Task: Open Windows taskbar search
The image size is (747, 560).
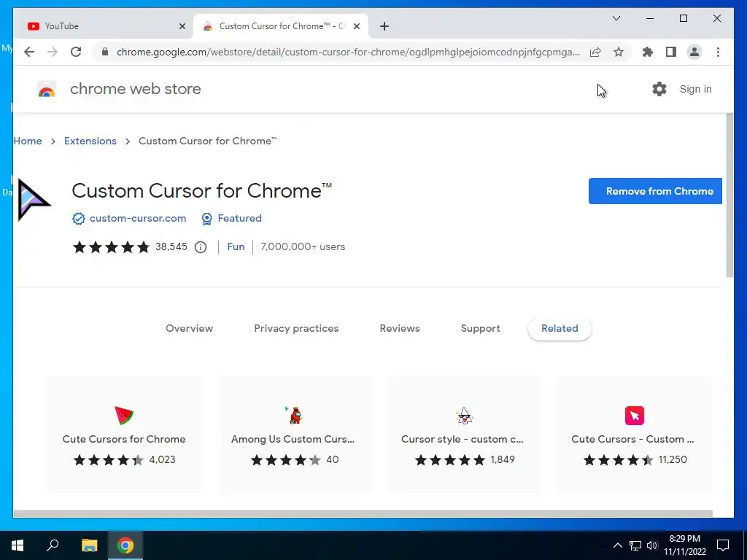Action: click(x=53, y=545)
